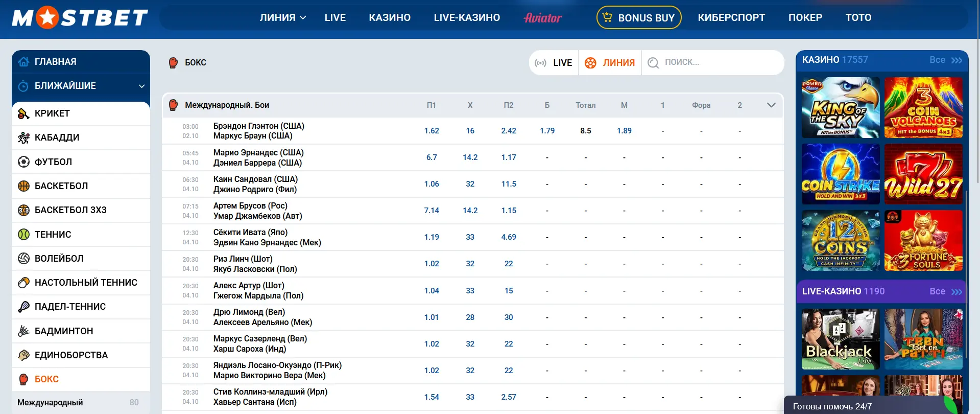Select the cricket icon in sidebar
Screen dimensions: 980x414
coord(23,113)
